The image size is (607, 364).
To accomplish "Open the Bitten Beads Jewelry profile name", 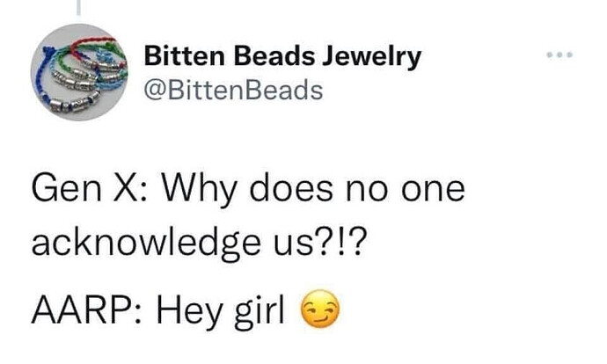I will click(282, 56).
